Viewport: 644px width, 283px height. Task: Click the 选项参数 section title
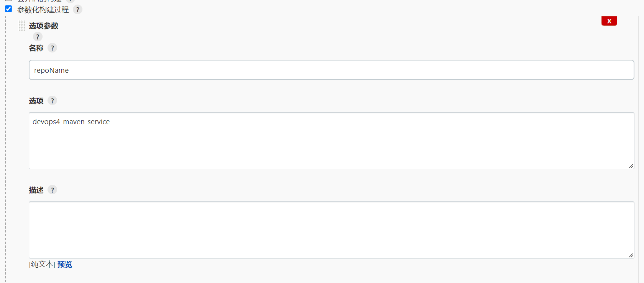[x=44, y=26]
